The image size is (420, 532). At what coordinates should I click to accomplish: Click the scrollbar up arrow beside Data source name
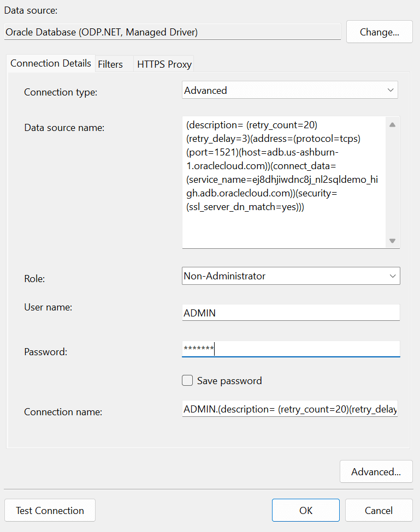(392, 124)
